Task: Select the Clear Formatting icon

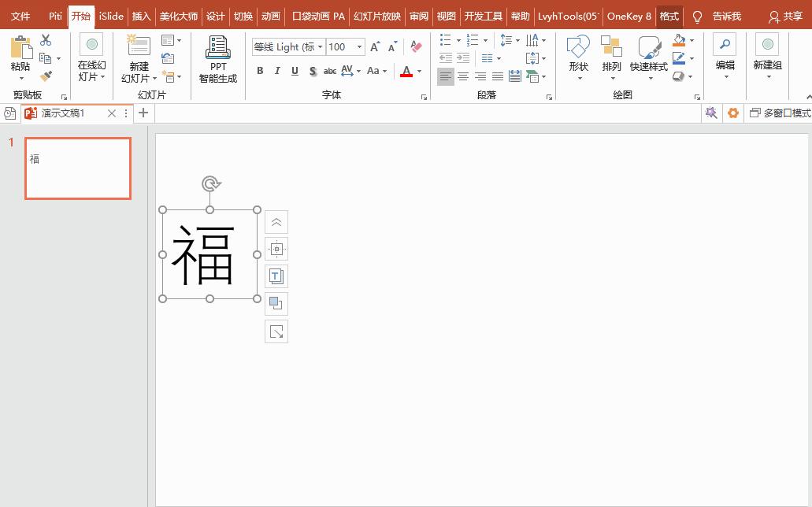Action: (415, 47)
